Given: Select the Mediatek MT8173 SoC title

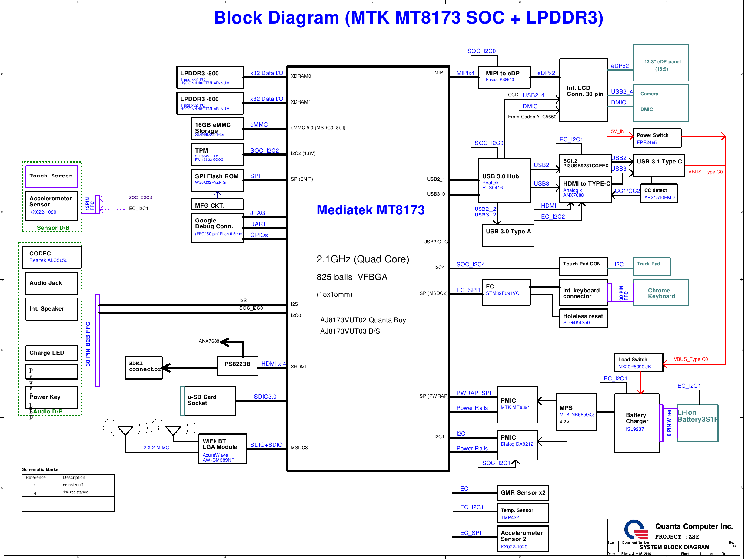Looking at the screenshot, I should [x=371, y=210].
